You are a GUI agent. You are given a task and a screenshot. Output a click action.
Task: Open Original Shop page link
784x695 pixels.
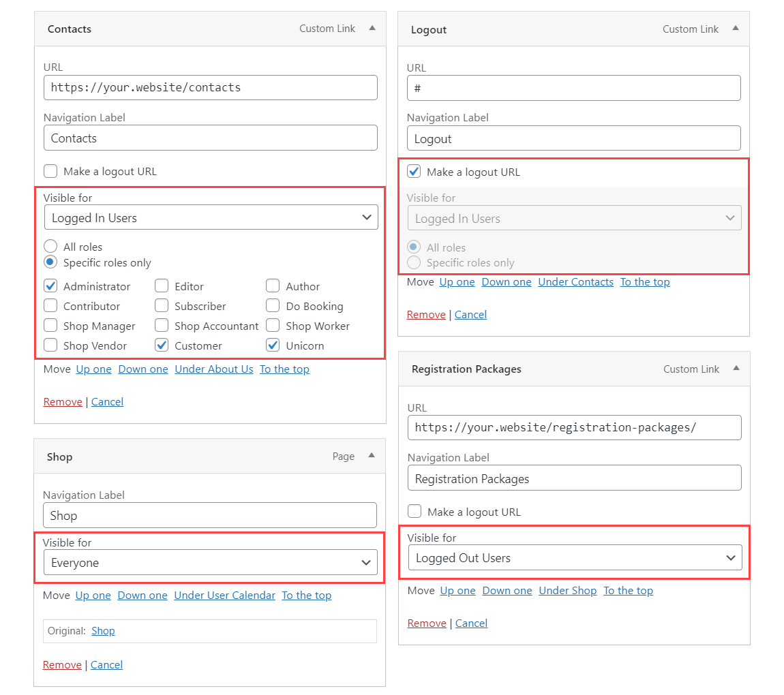coord(103,630)
